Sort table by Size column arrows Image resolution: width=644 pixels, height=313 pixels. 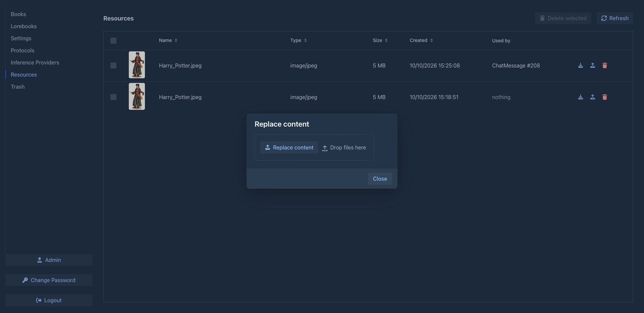(386, 40)
